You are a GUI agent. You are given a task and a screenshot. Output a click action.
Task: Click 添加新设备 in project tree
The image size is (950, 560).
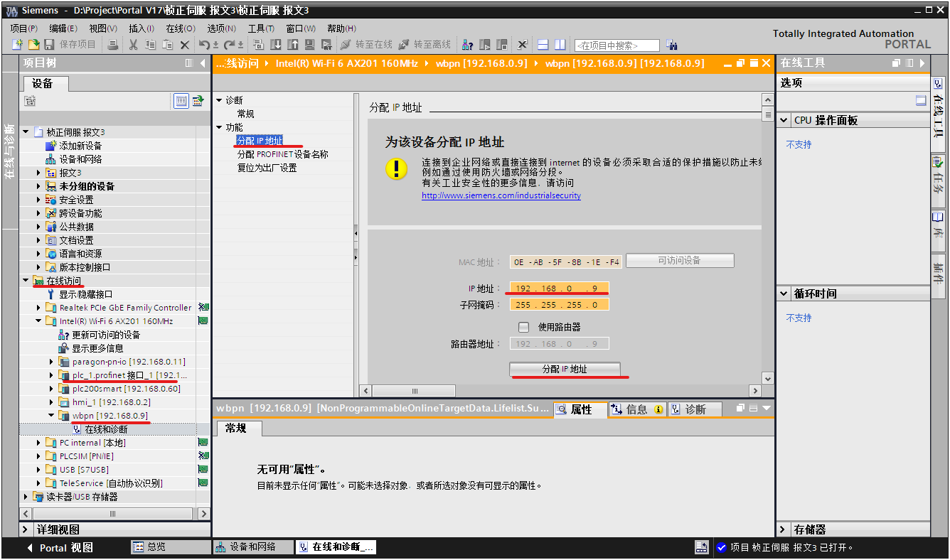tap(80, 146)
